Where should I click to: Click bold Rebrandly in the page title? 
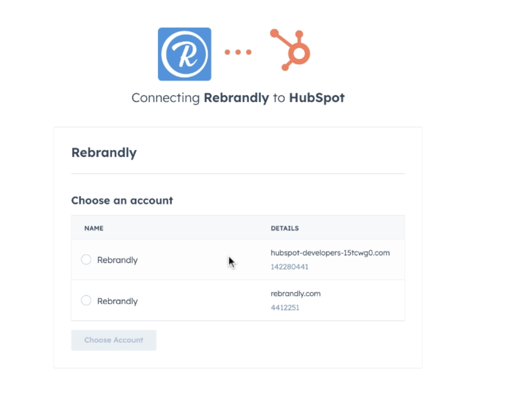[236, 98]
